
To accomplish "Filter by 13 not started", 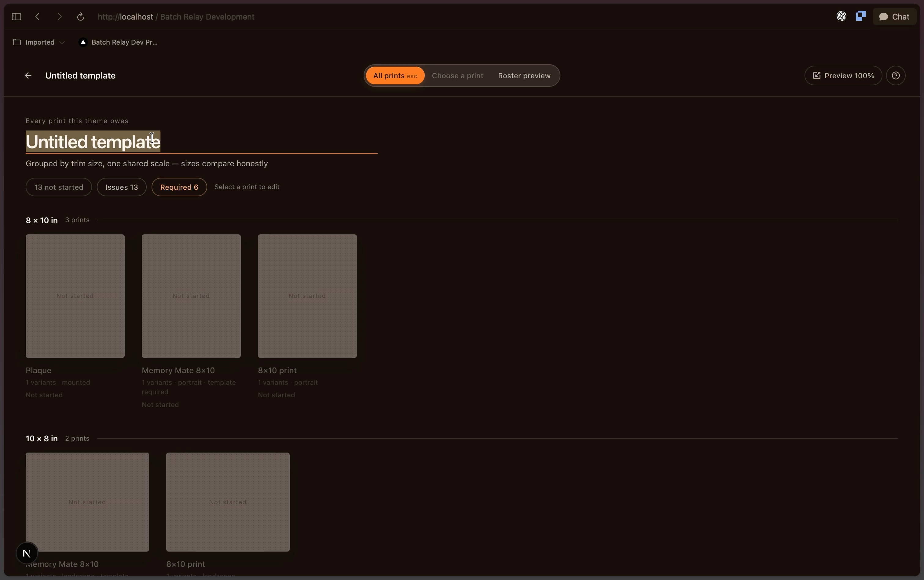I will click(x=59, y=187).
